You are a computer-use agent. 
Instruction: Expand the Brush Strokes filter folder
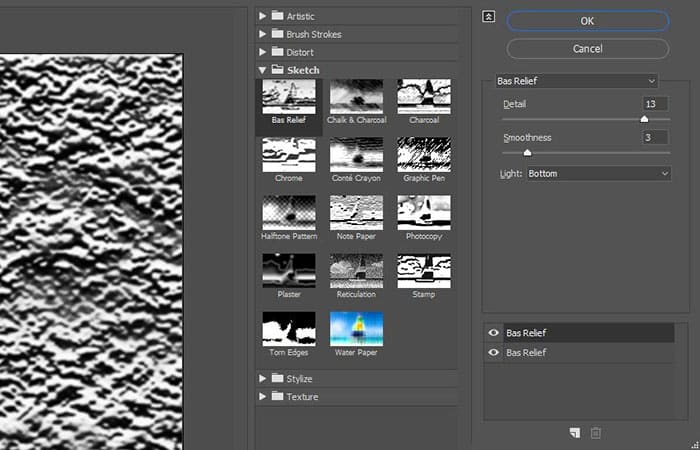[262, 34]
